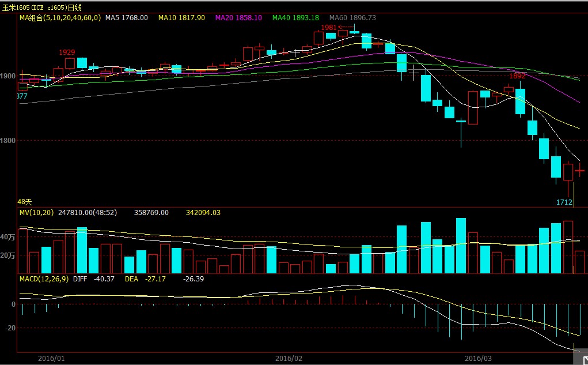This screenshot has height=365, width=588.
Task: Click the 1712 low price marker
Action: click(x=564, y=202)
